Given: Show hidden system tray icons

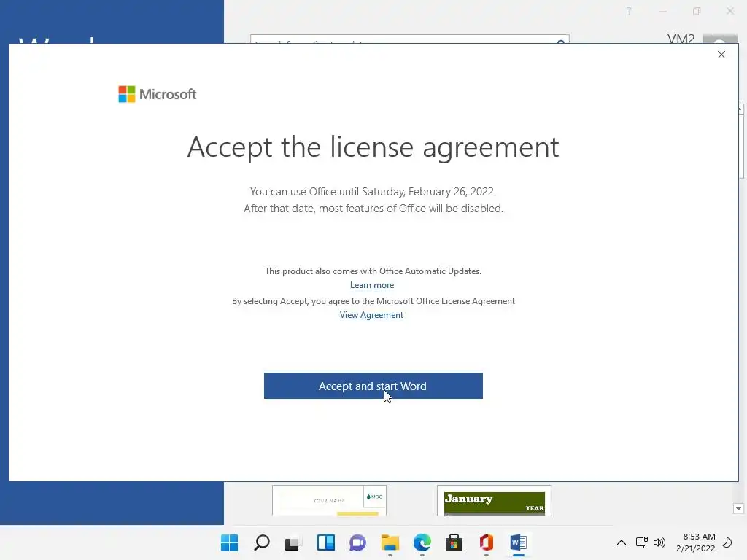Looking at the screenshot, I should tap(622, 542).
